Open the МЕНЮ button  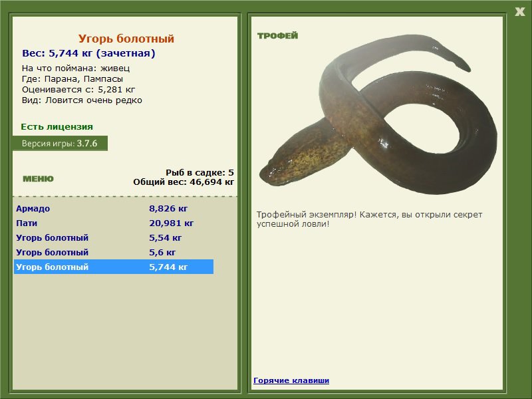coord(38,179)
